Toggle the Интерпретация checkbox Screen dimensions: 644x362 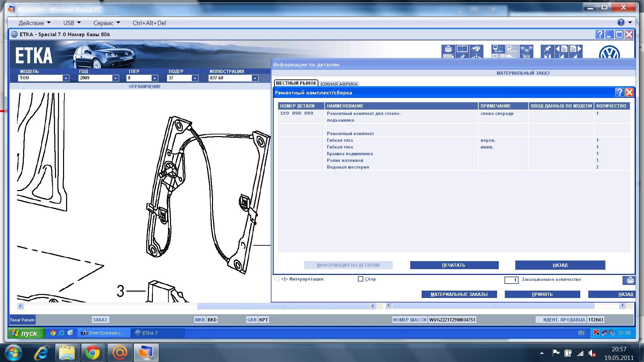[277, 279]
